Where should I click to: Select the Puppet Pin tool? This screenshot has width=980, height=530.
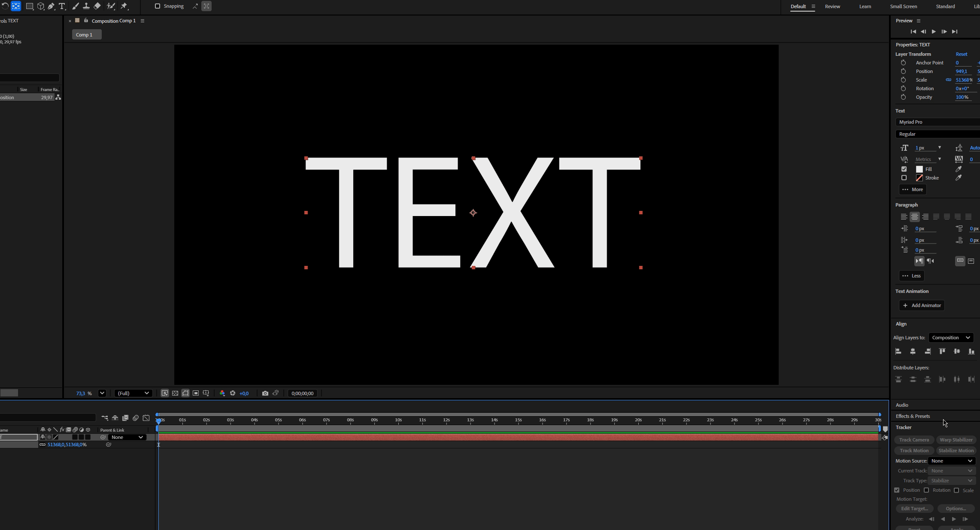pos(124,6)
